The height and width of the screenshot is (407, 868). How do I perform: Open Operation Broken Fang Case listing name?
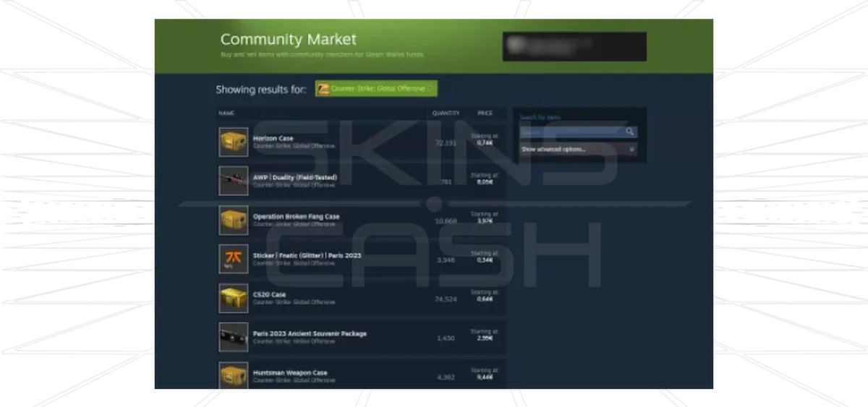[x=296, y=216]
